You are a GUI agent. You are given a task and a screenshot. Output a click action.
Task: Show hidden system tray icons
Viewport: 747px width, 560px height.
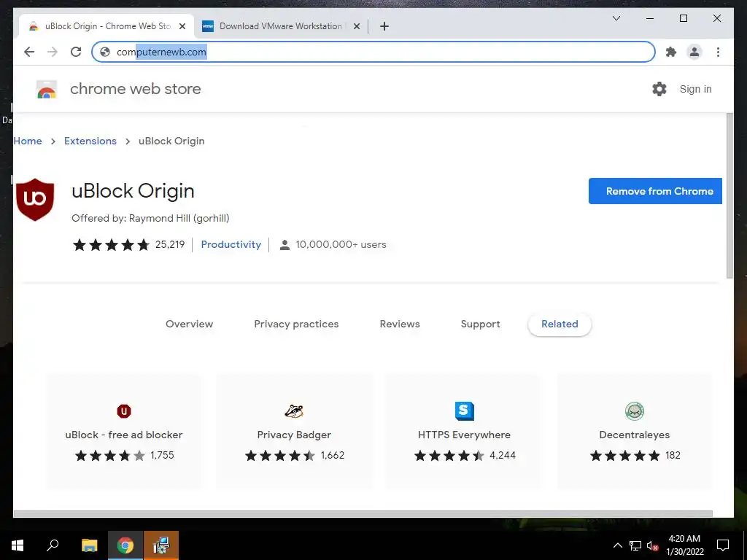pos(617,545)
